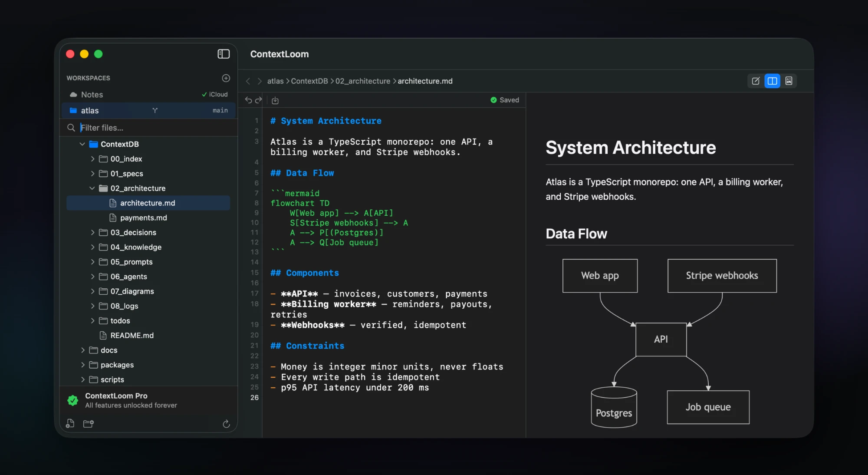Click the git branch icon on atlas row
The image size is (868, 475).
155,111
